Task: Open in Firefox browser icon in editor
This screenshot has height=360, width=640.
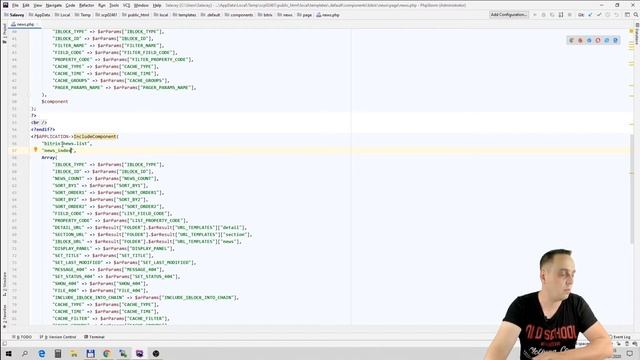Action: pyautogui.click(x=580, y=40)
